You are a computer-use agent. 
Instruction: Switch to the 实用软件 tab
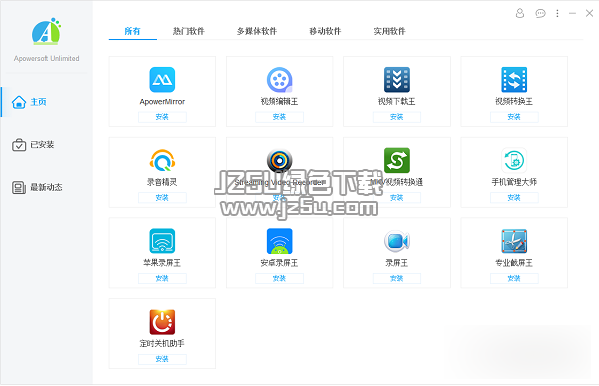[x=389, y=31]
